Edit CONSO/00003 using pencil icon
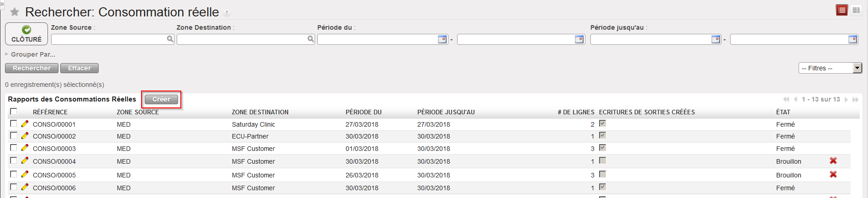 coord(25,148)
